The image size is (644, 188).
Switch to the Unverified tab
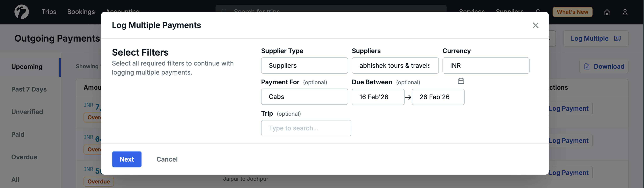[27, 112]
